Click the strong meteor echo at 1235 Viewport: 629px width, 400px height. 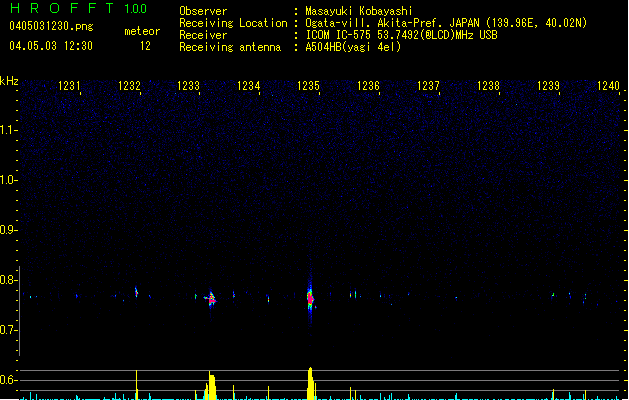[x=310, y=297]
